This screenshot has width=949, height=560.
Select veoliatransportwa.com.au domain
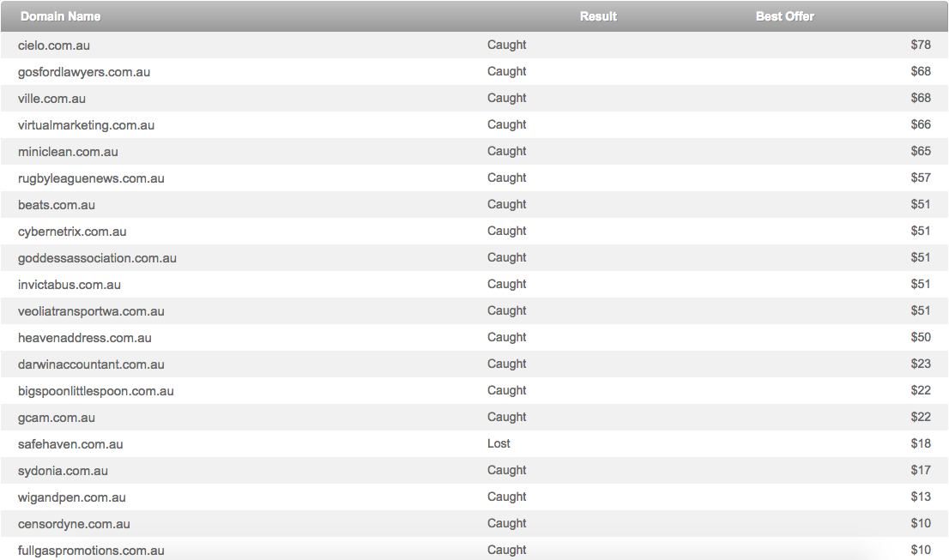point(91,311)
